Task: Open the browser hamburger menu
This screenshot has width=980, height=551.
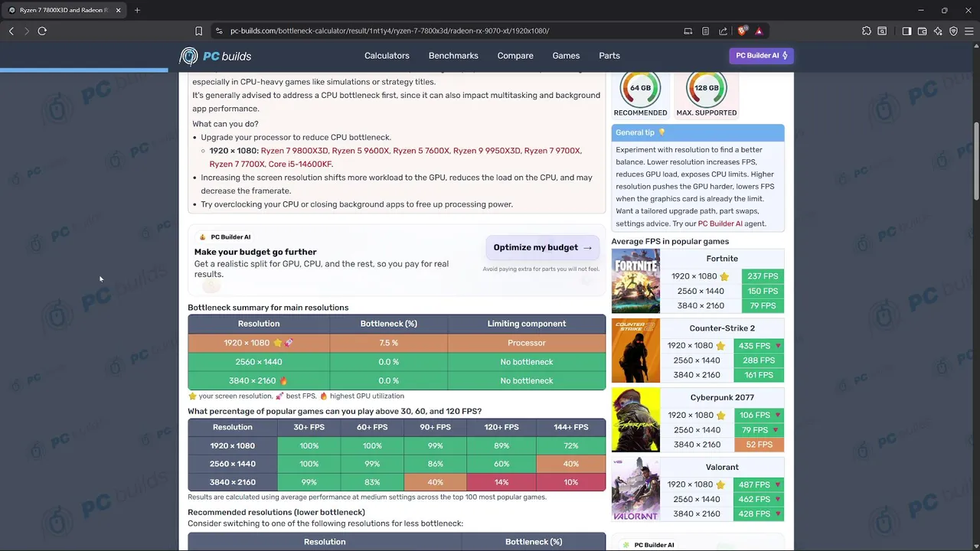Action: [969, 31]
